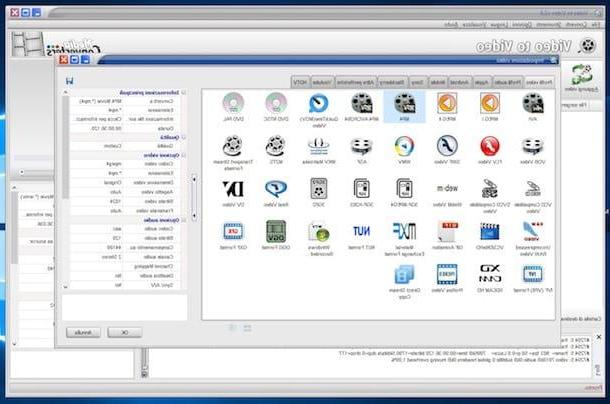Pick the ProRes Video format icon
This screenshot has height=404, width=610.
[x=447, y=274]
